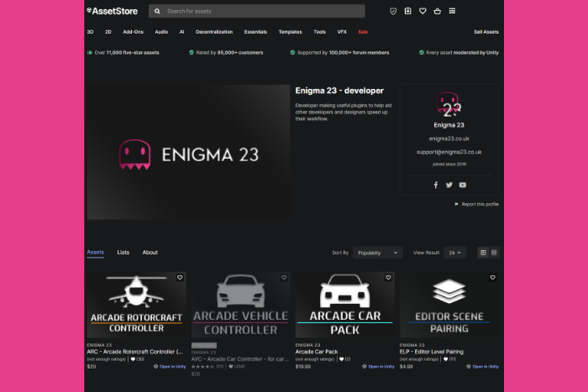Favorite the Arcade Rotorcraft Controller asset

click(180, 277)
